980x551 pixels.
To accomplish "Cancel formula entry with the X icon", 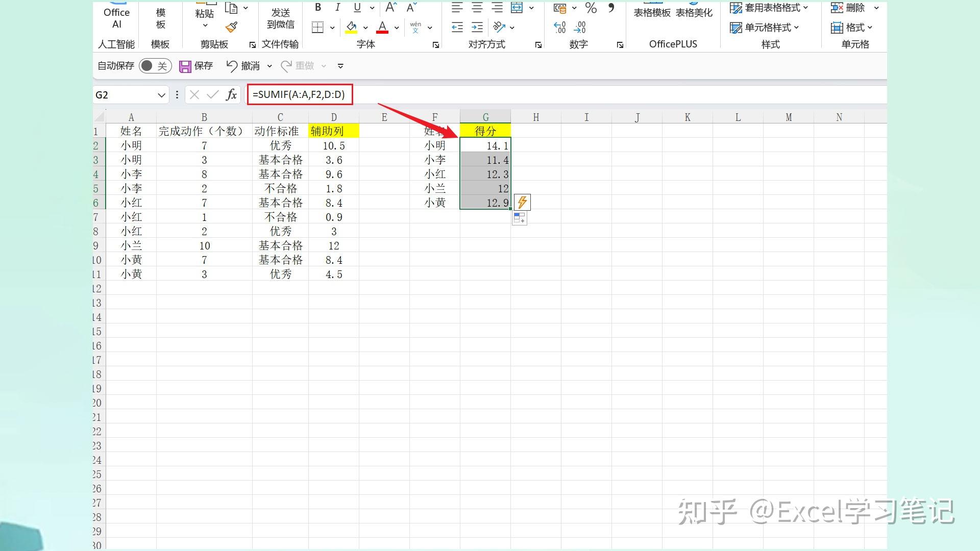I will [194, 94].
